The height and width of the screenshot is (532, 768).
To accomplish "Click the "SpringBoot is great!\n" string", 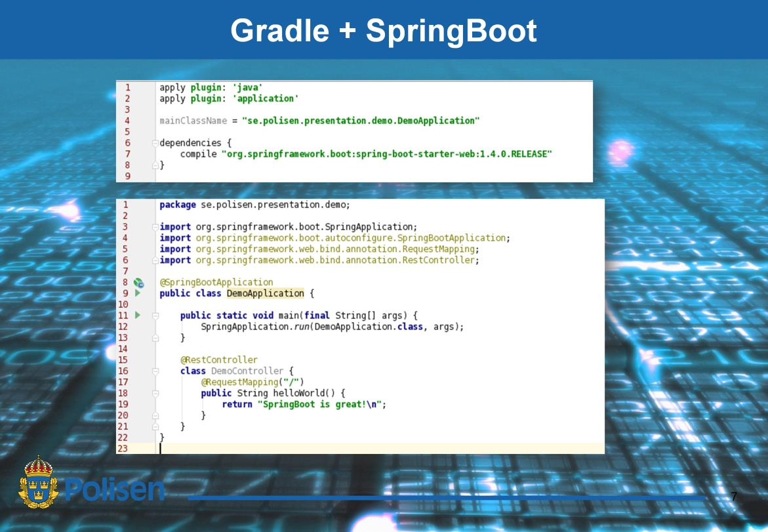I will [x=319, y=404].
